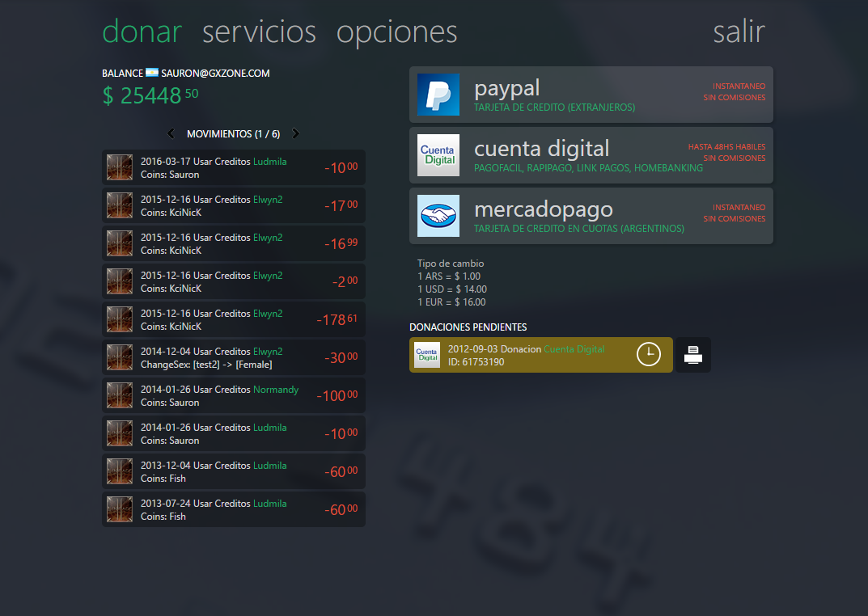This screenshot has width=868, height=616.
Task: Go to previous movimientos page arrow
Action: pos(171,133)
